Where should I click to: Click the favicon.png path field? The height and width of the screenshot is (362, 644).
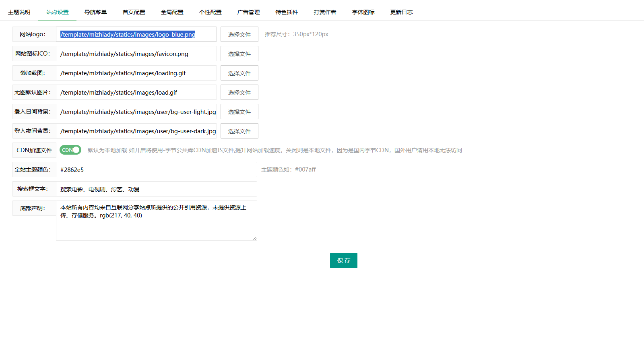pos(136,54)
